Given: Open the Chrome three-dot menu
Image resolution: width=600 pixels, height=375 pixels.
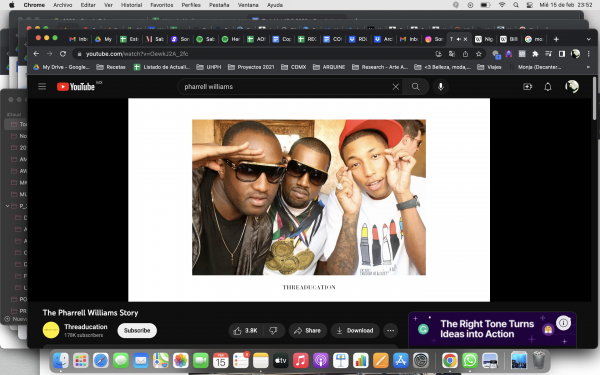Looking at the screenshot, I should [x=589, y=54].
